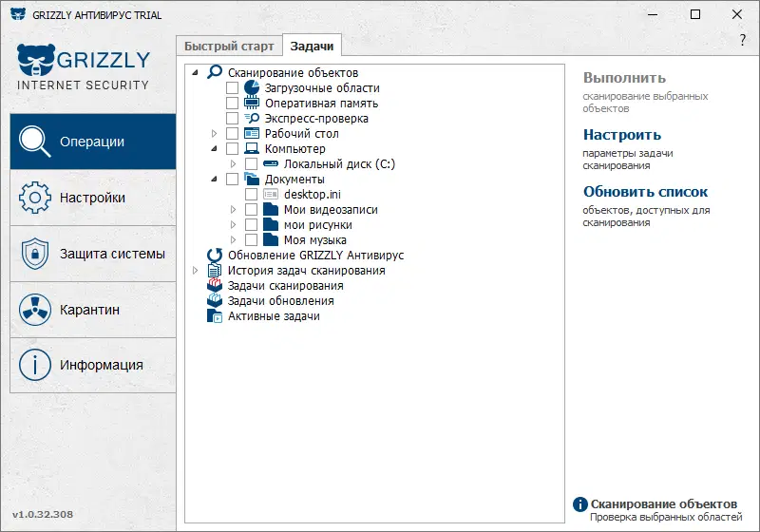Expand the мои рисунки folder
Image resolution: width=760 pixels, height=532 pixels.
coord(233,224)
